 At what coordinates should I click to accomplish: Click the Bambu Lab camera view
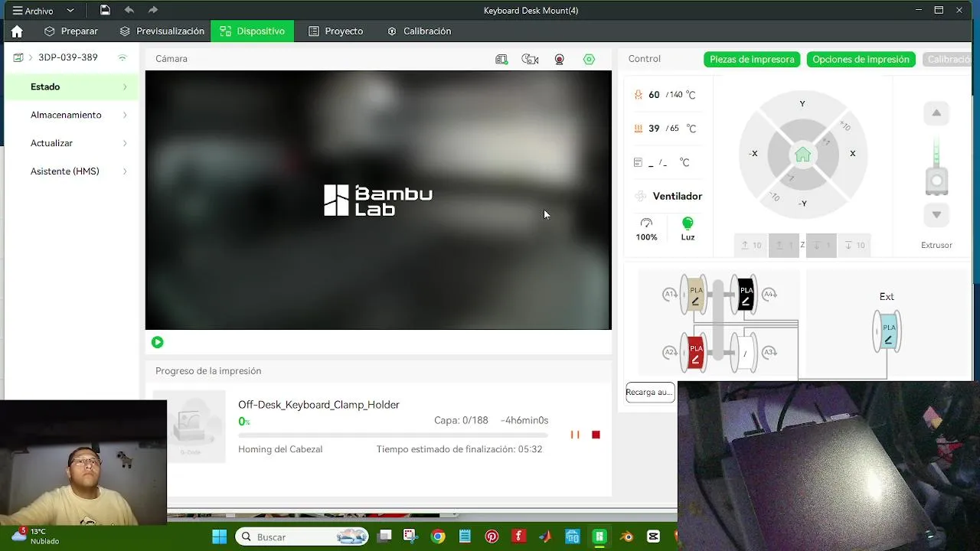click(378, 200)
